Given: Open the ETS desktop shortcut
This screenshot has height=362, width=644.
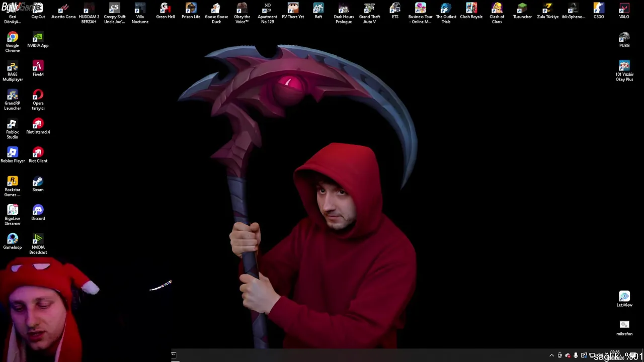Looking at the screenshot, I should [x=395, y=12].
